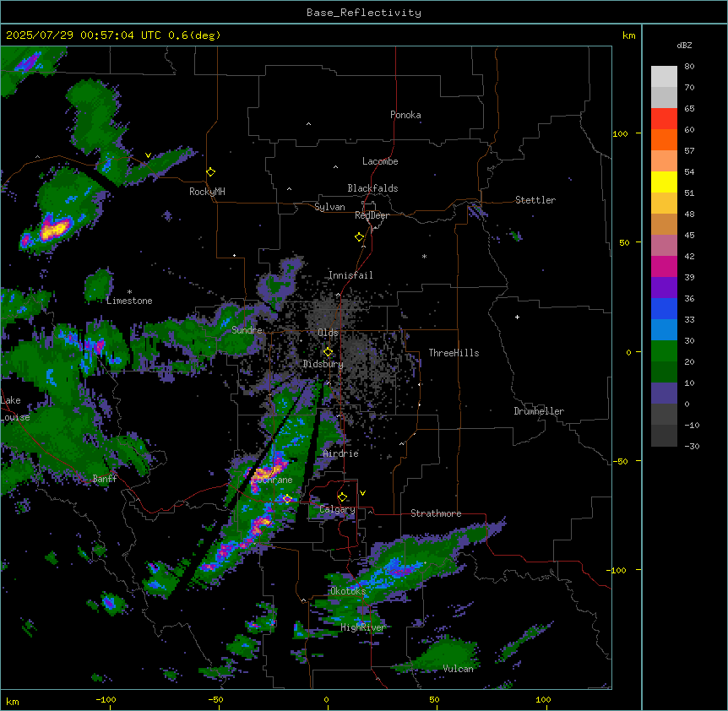Click the yellow v marker northwest of RockyMH
The image size is (728, 711).
(148, 155)
